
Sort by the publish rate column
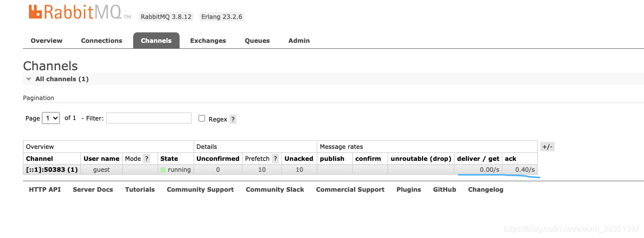click(332, 159)
